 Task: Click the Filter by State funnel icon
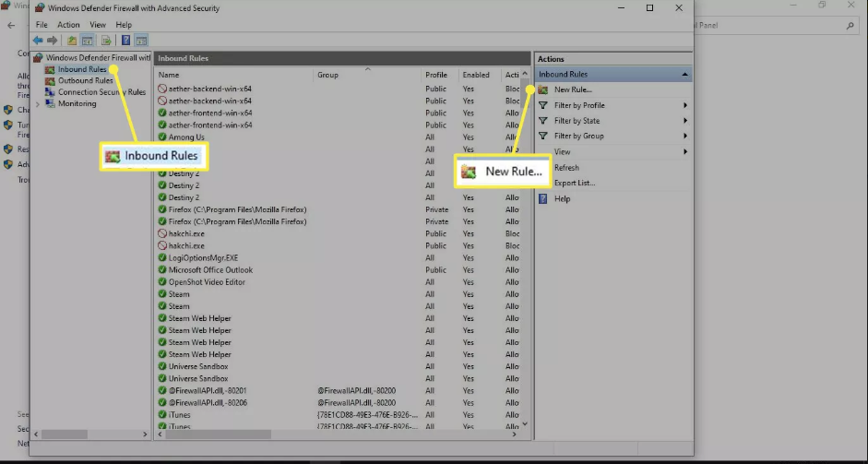[x=543, y=121]
